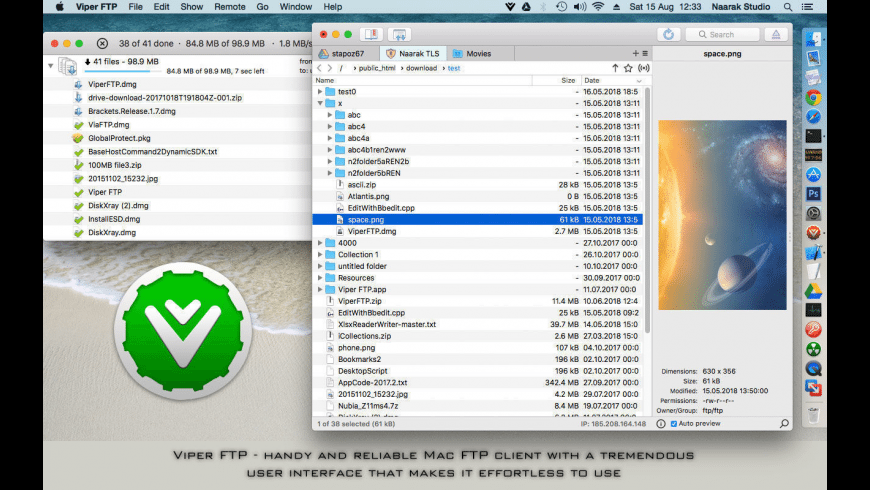Sort by Date column header
Image resolution: width=870 pixels, height=490 pixels.
point(613,80)
